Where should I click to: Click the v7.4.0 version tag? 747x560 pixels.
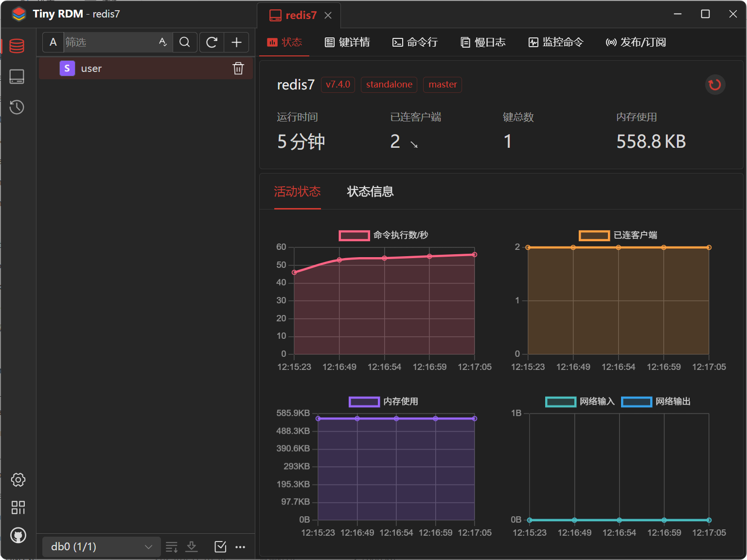pos(338,85)
